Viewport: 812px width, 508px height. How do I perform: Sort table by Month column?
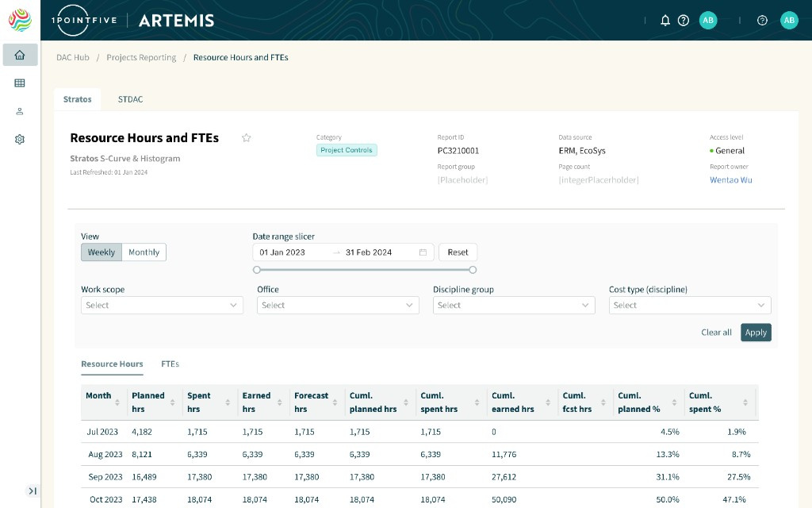117,402
